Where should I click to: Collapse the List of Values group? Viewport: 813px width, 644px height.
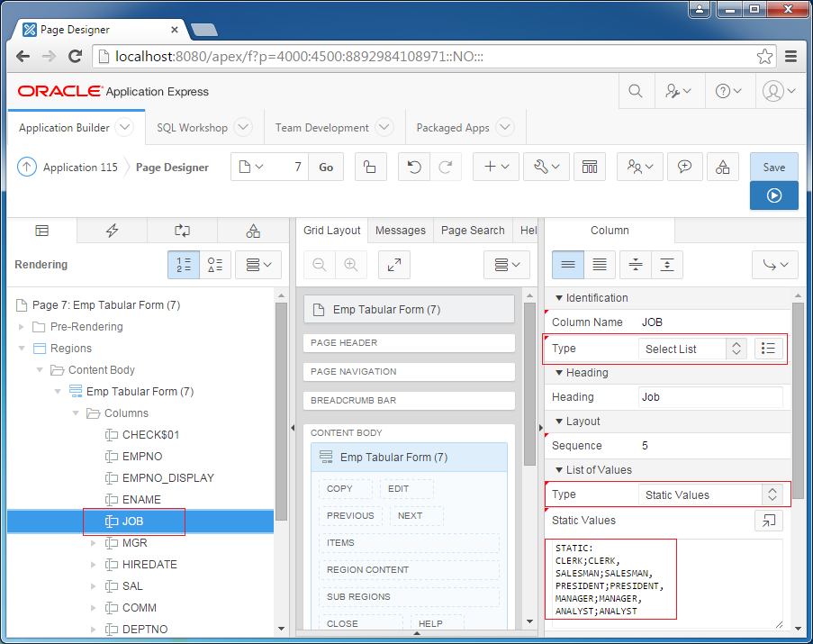coord(559,470)
